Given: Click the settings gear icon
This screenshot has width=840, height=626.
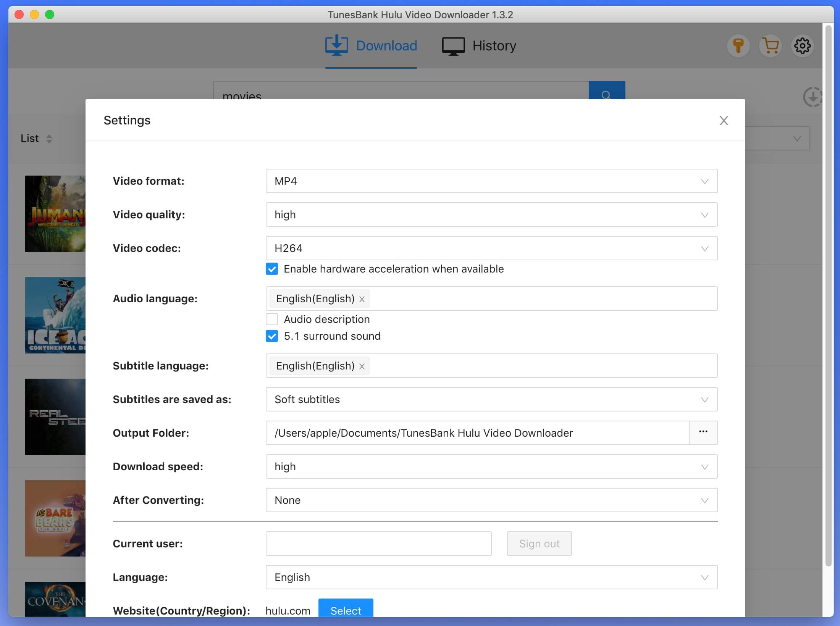Looking at the screenshot, I should coord(803,45).
